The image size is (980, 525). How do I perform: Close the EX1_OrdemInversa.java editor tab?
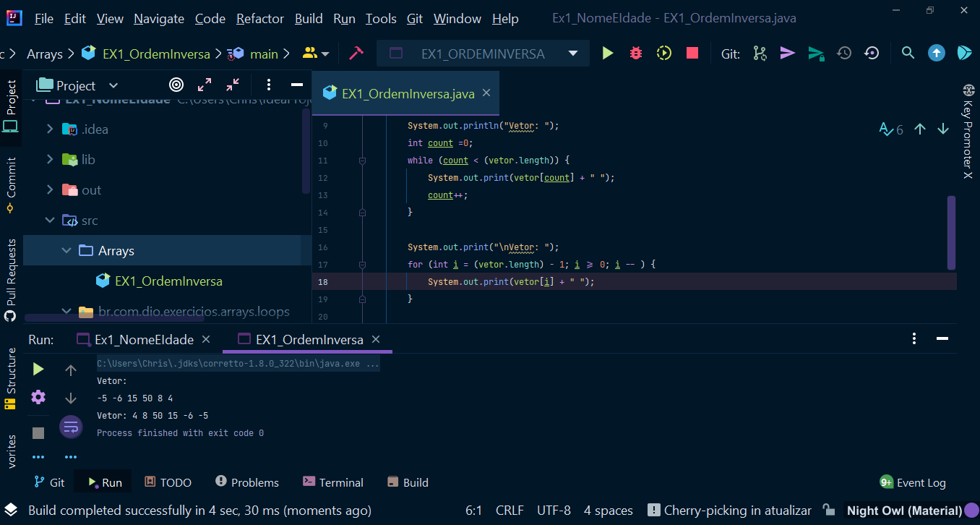pyautogui.click(x=486, y=93)
